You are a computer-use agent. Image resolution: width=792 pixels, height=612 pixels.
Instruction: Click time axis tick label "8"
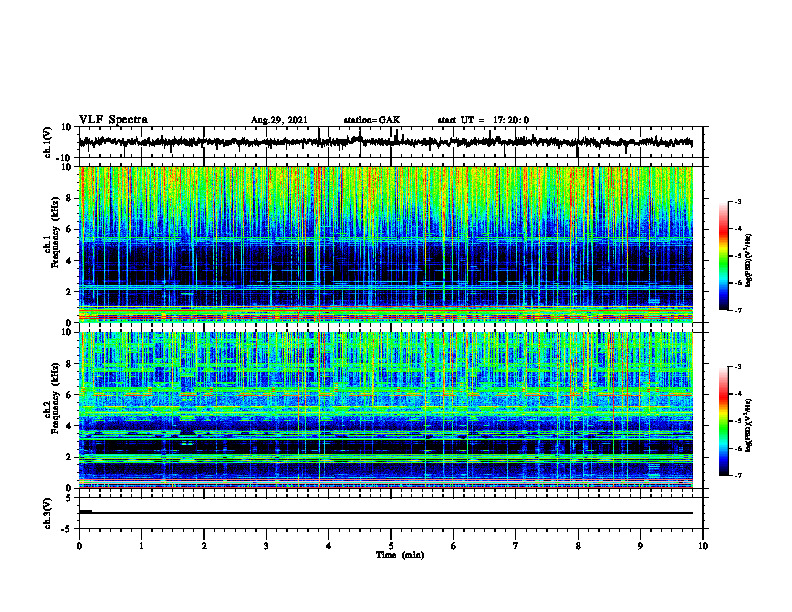[578, 546]
